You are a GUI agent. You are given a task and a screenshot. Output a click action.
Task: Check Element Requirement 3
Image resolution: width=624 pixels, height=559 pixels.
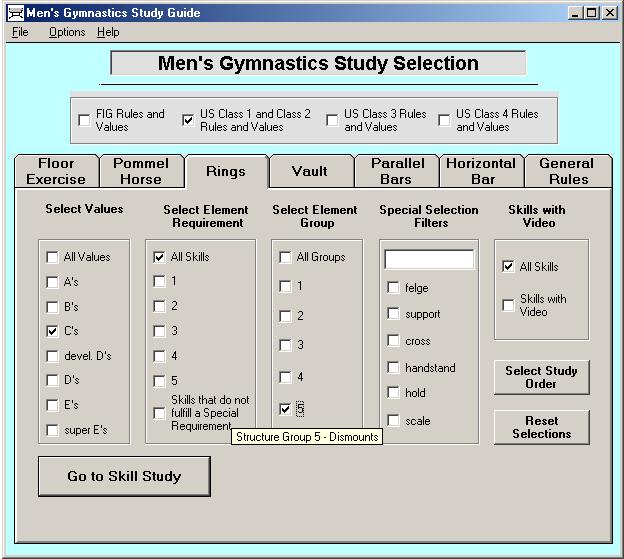coord(159,331)
